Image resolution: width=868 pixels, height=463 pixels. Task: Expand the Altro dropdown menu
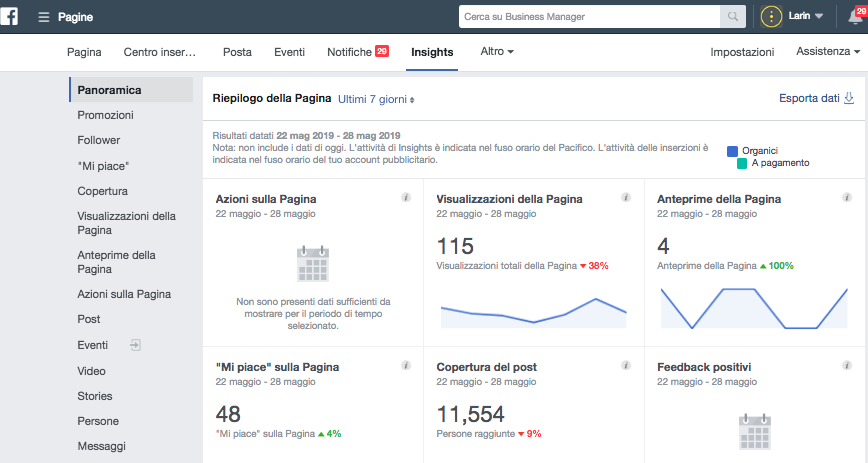click(497, 52)
